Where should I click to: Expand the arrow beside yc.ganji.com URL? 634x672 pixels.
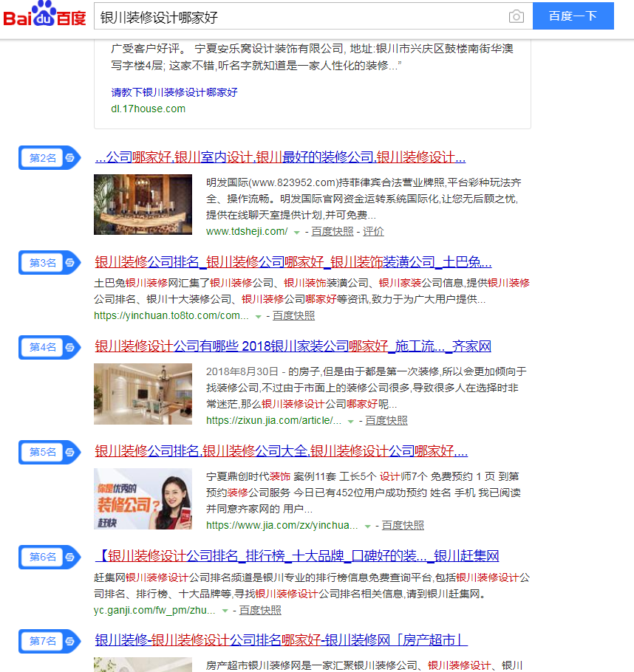click(x=225, y=611)
